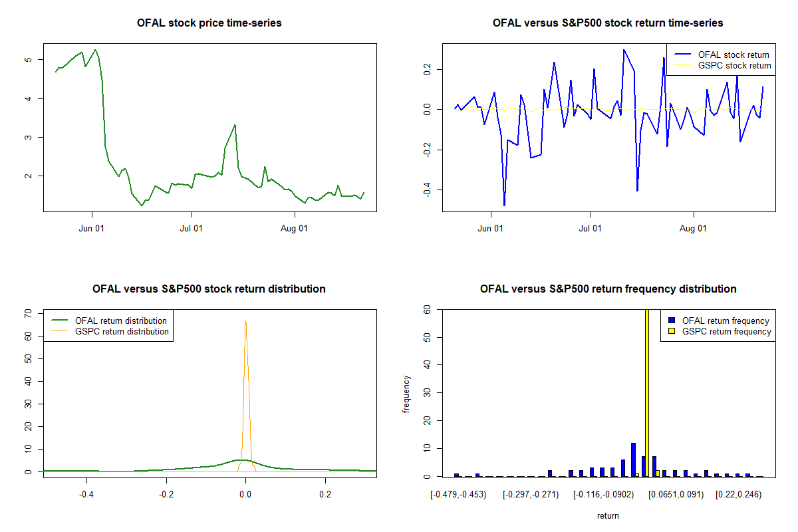
Task: Click the 'OFAL versus S&P500 stock return distribution' title
Action: 209,289
